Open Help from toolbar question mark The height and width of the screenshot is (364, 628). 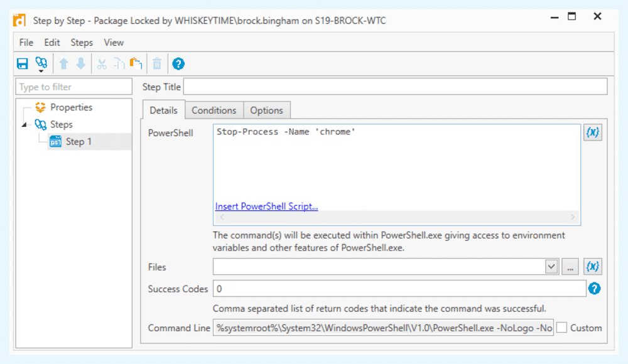[178, 63]
